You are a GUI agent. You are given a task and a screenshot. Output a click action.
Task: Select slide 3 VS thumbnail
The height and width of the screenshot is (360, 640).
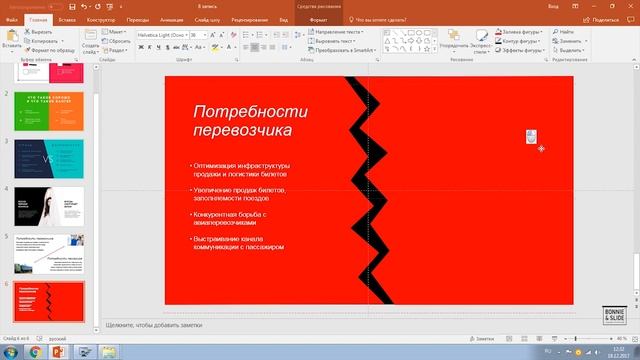click(49, 159)
